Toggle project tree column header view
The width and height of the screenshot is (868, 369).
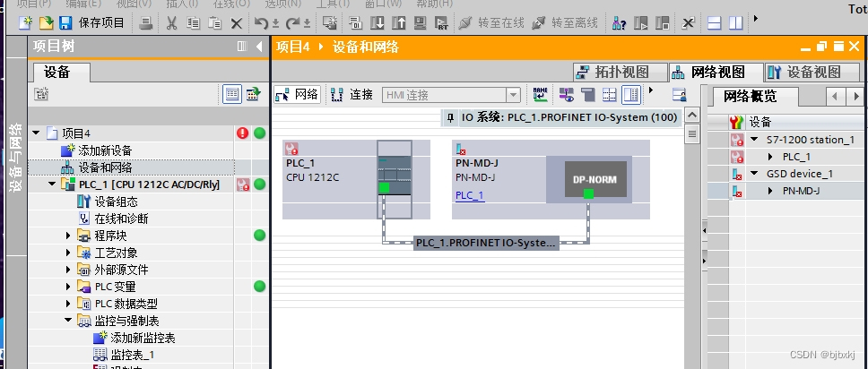point(232,94)
